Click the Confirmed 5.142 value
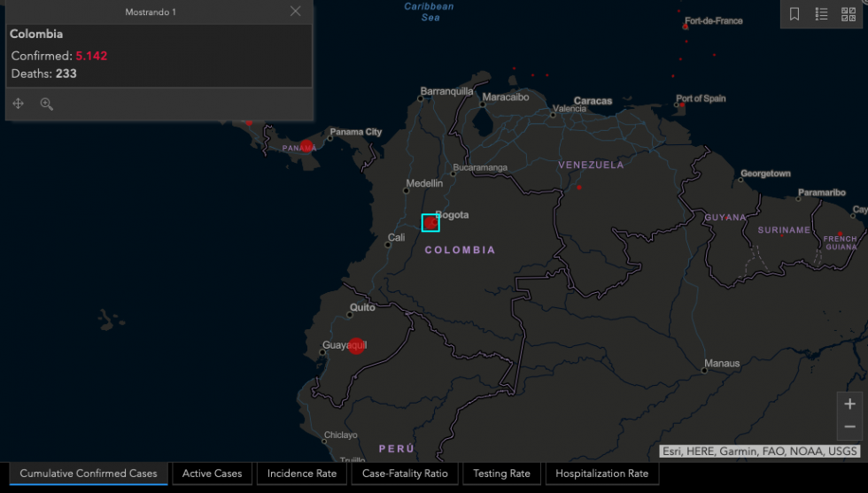 click(x=91, y=56)
